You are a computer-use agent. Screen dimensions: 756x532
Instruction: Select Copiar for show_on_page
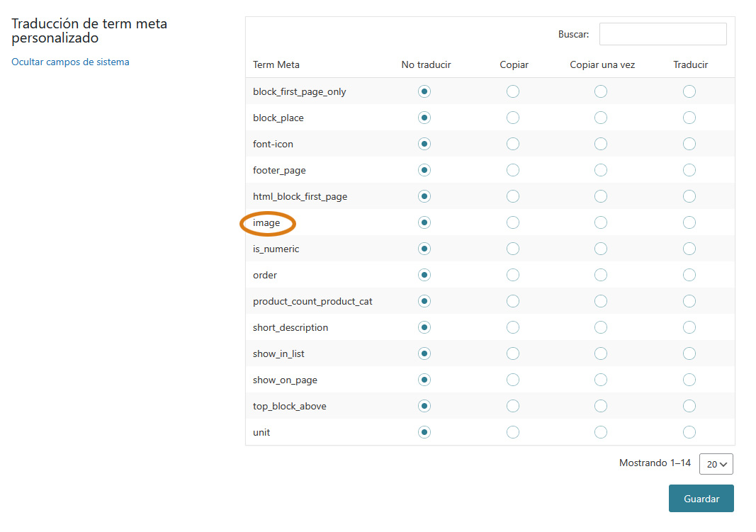(513, 380)
